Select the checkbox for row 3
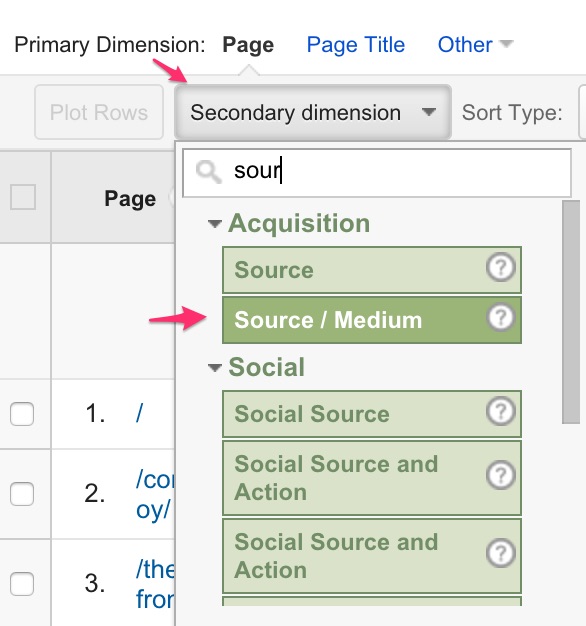 (22, 584)
